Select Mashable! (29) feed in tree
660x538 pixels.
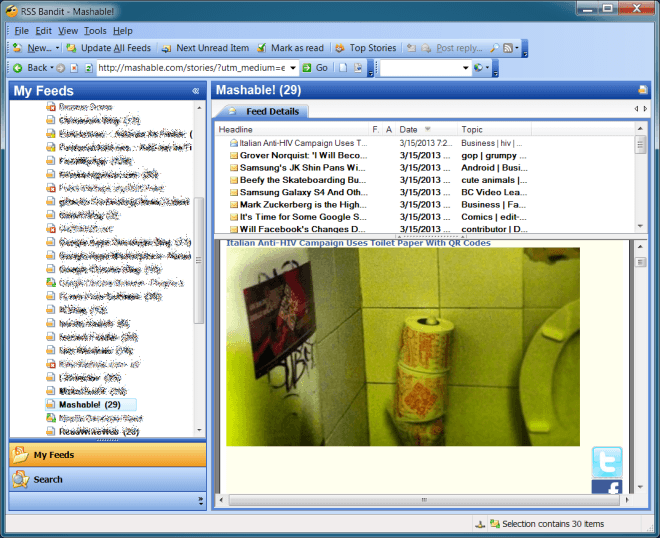click(90, 405)
